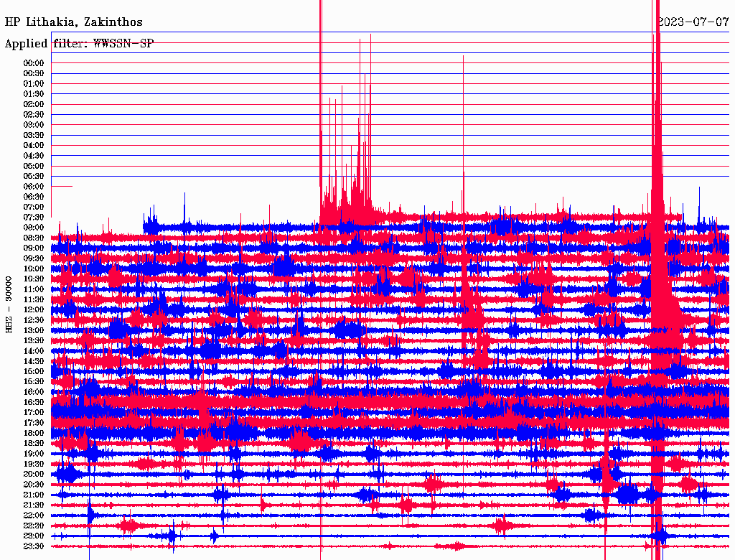Click the 21:30 time label
The height and width of the screenshot is (560, 735).
tap(34, 505)
